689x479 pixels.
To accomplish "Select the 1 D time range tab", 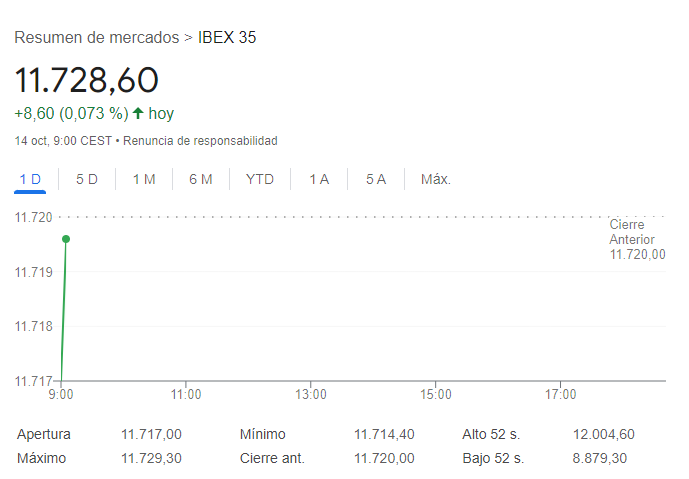I will [30, 179].
